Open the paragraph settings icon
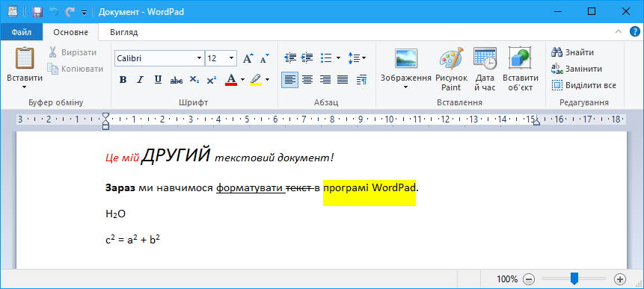The height and width of the screenshot is (289, 644). [361, 79]
